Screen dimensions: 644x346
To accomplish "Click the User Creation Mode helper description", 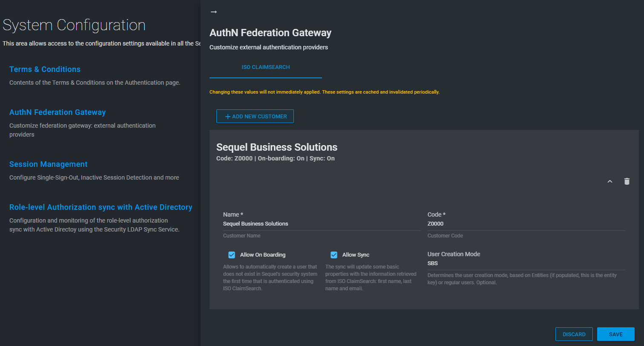I will [522, 279].
